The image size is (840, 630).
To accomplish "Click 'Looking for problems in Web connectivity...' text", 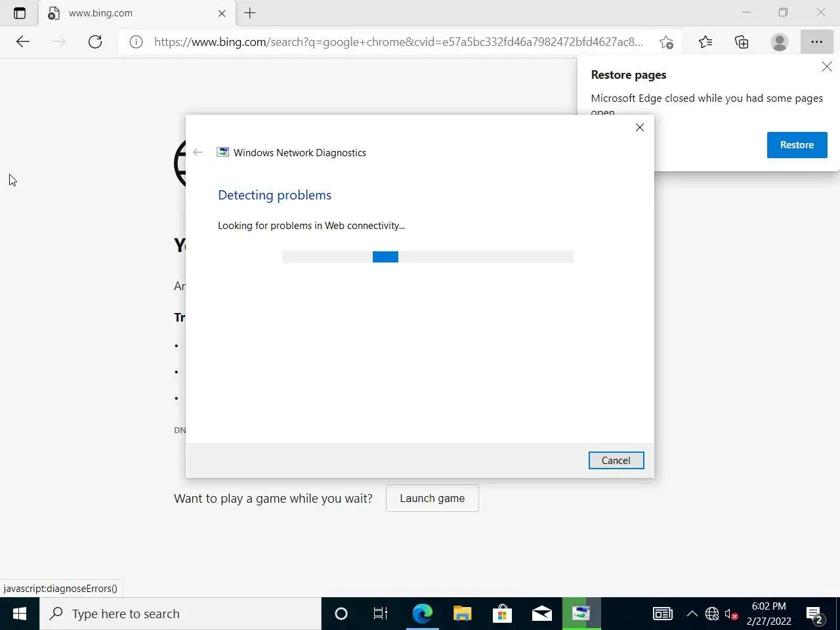I will coord(311,226).
